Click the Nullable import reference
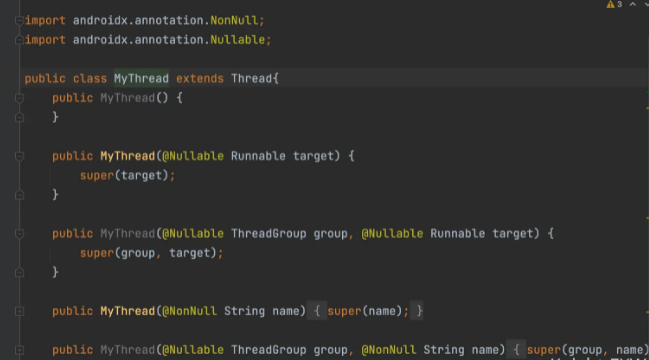The image size is (649, 360). point(238,40)
